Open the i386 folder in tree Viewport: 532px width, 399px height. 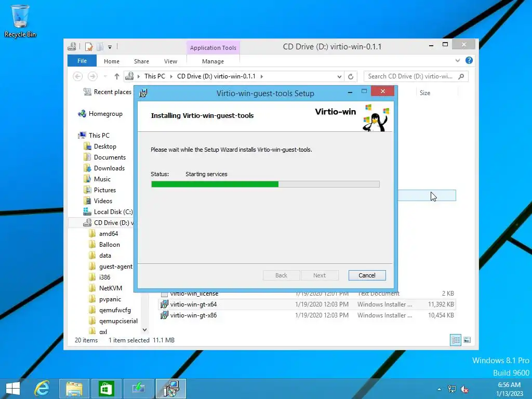point(99,277)
